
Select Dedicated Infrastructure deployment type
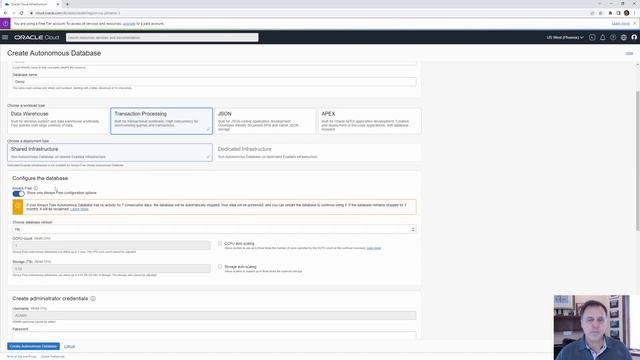click(x=317, y=152)
